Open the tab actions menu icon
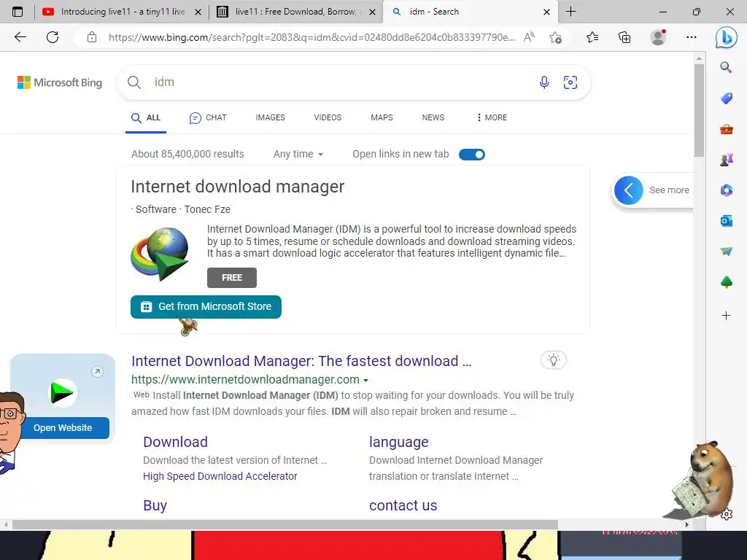This screenshot has width=747, height=560. [x=18, y=12]
